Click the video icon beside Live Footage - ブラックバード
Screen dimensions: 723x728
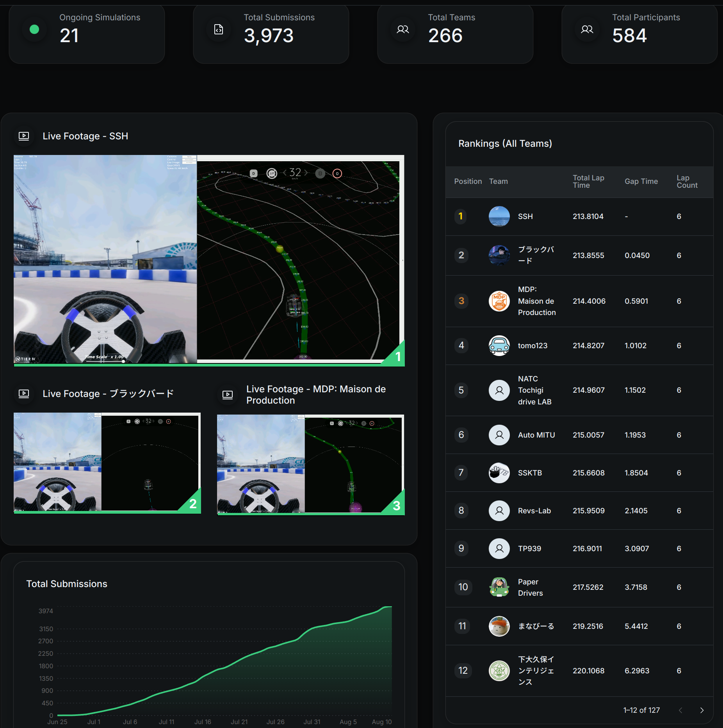click(24, 393)
